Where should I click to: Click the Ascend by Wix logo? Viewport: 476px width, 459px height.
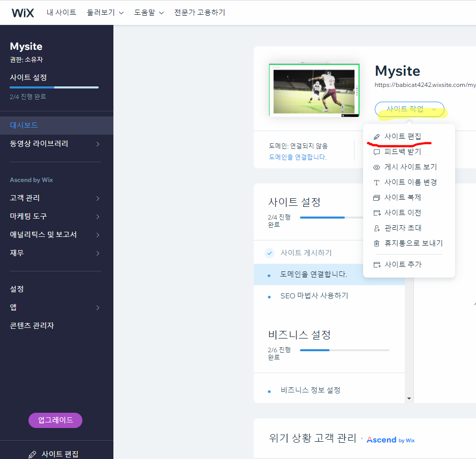coord(391,440)
